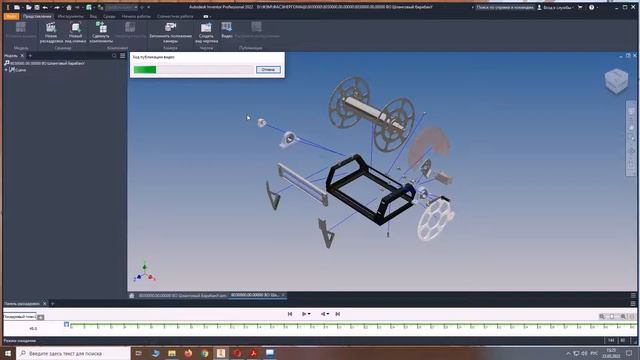Switch to the Вид ribbon tab
Viewport: 640px width, 360px height.
93,16
